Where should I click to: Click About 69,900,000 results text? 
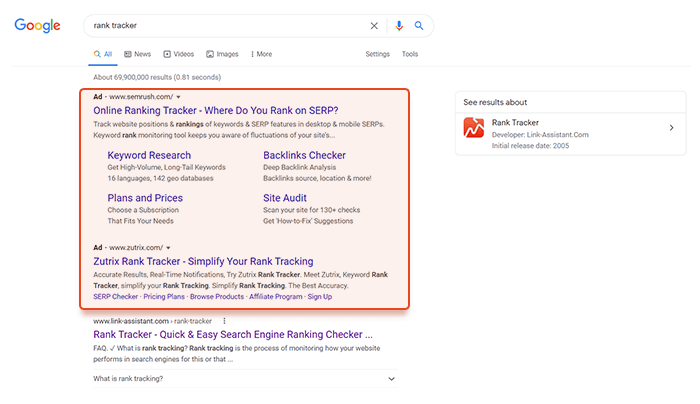[157, 77]
